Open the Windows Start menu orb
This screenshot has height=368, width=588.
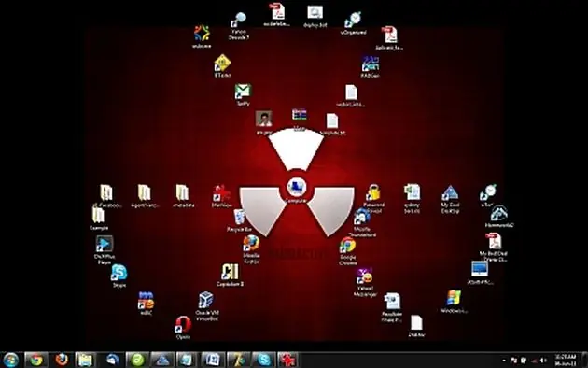[x=10, y=361]
